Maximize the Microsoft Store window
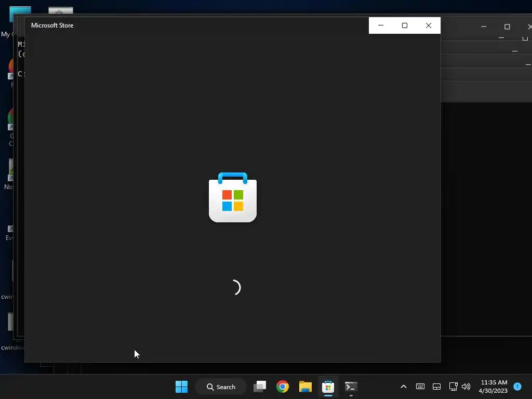The image size is (532, 399). click(x=404, y=25)
